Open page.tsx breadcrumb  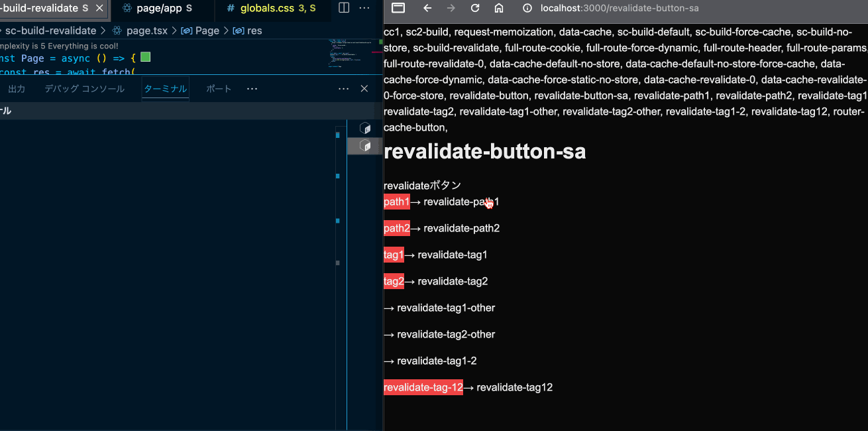tap(146, 31)
